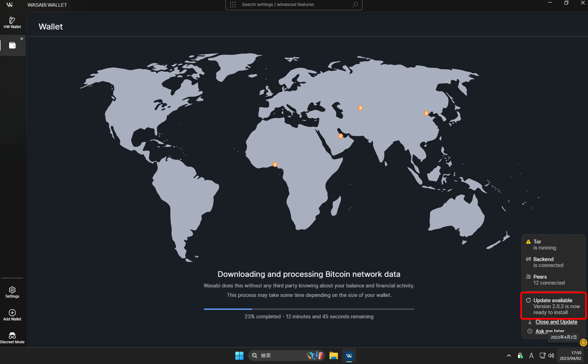The image size is (588, 364).
Task: Click the clock icon beside Ask me later
Action: (x=530, y=331)
